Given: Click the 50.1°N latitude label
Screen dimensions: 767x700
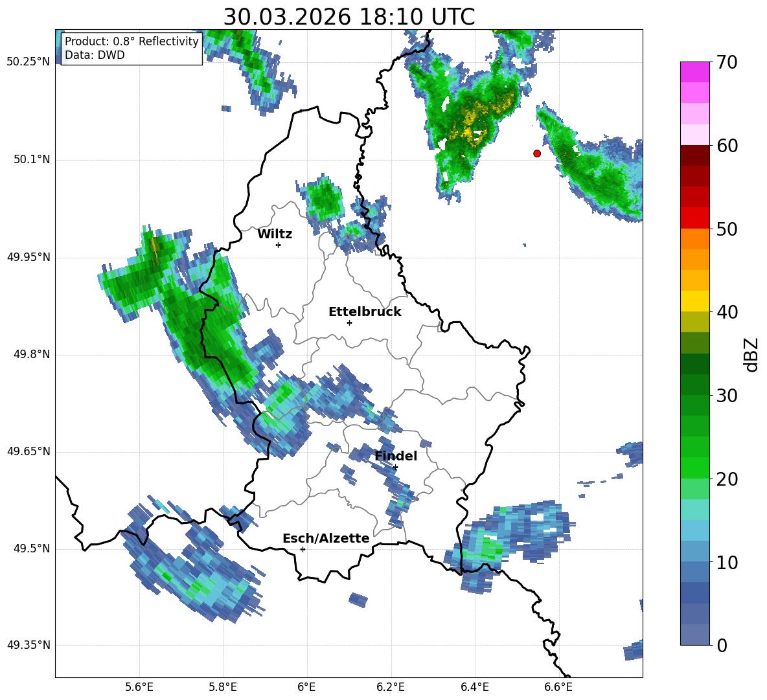Looking at the screenshot, I should click(32, 159).
